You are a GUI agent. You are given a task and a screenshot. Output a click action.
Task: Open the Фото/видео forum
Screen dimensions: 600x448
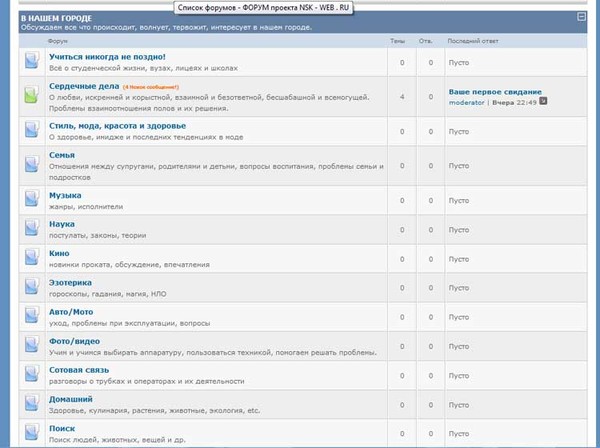click(74, 341)
